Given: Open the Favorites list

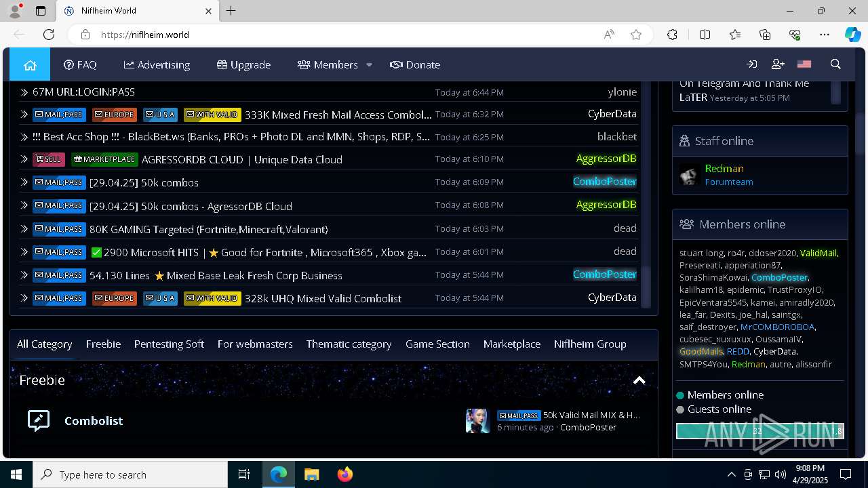Looking at the screenshot, I should click(x=735, y=35).
